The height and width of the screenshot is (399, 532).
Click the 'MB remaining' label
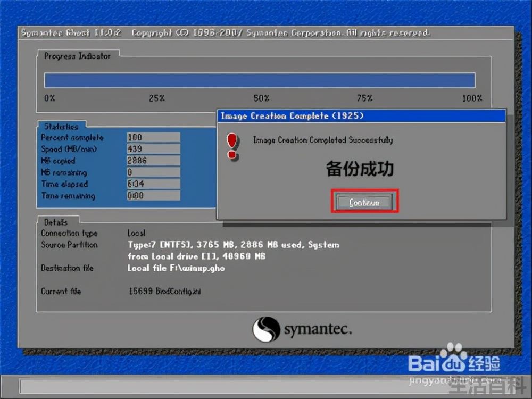point(64,172)
